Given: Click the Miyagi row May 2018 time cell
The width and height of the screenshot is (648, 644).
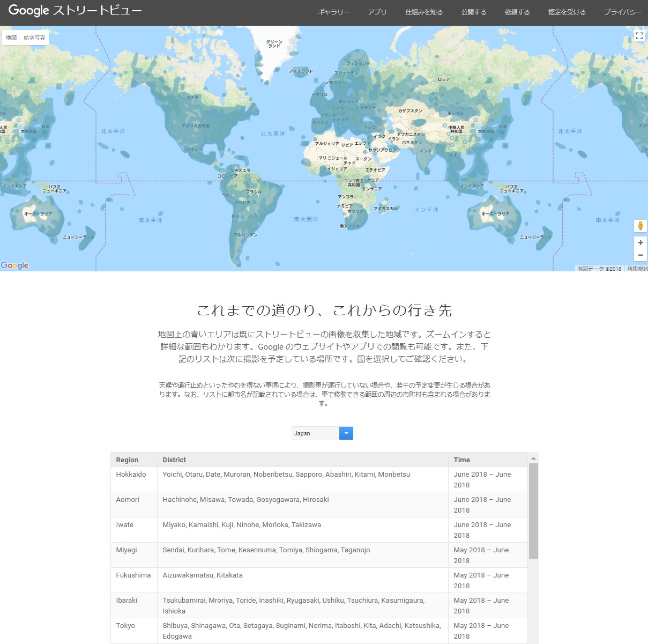Looking at the screenshot, I should (x=488, y=555).
